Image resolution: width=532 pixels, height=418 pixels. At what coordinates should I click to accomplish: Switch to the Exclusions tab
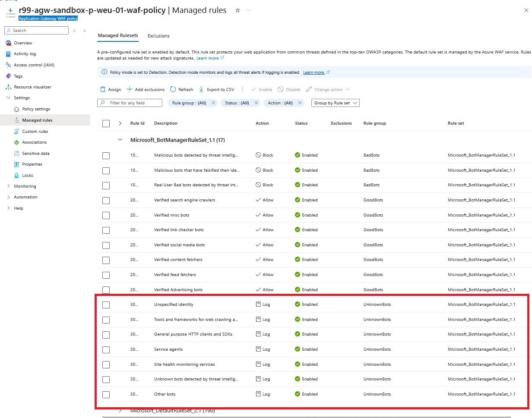(158, 36)
